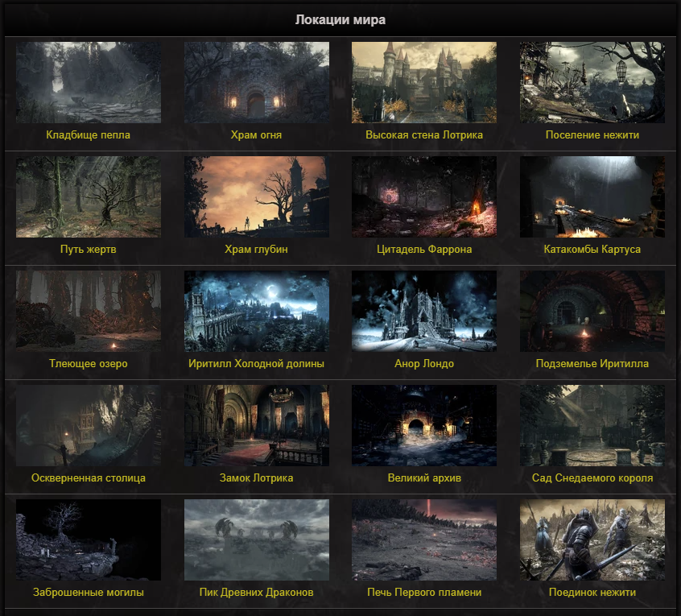Viewport: 681px width, 616px height.
Task: Click the Храм глубин link
Action: [256, 250]
